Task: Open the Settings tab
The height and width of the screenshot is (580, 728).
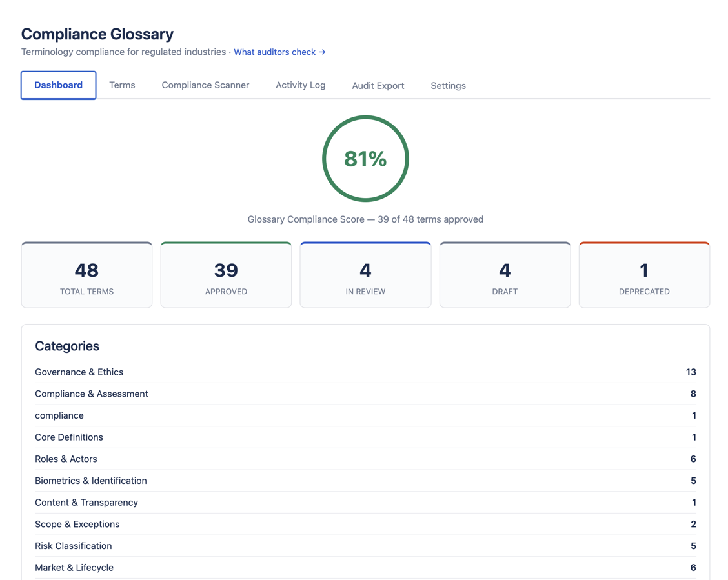Action: point(448,85)
